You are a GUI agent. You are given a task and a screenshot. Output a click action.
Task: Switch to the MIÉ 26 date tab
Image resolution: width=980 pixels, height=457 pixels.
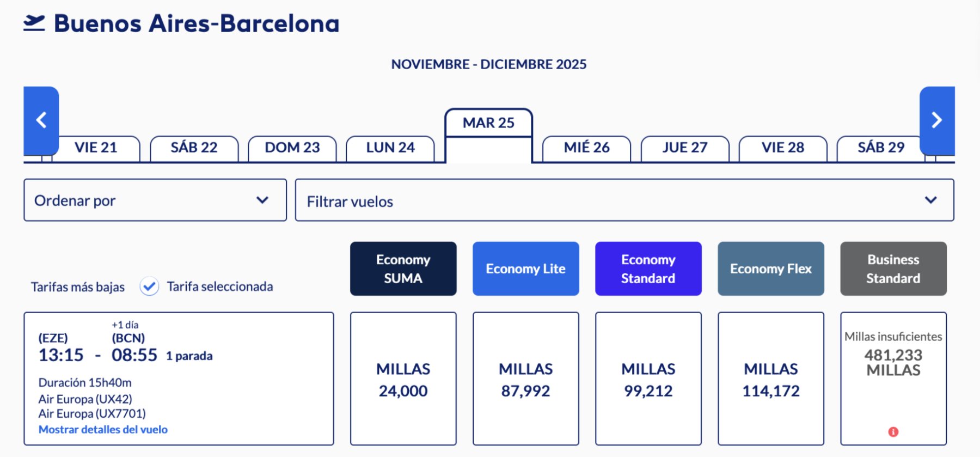pos(586,148)
